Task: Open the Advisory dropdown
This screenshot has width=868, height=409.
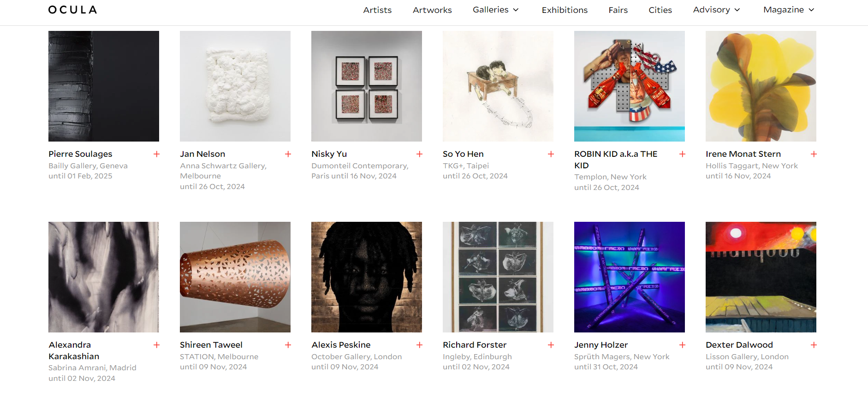Action: coord(716,10)
